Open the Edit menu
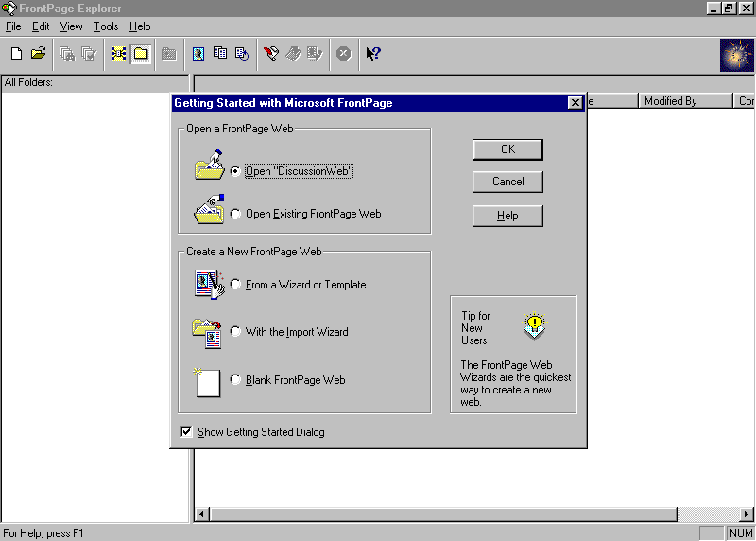This screenshot has height=541, width=756. coord(41,26)
